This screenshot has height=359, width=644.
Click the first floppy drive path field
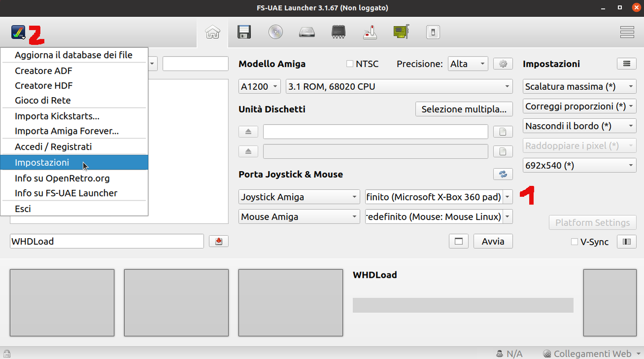pyautogui.click(x=375, y=132)
